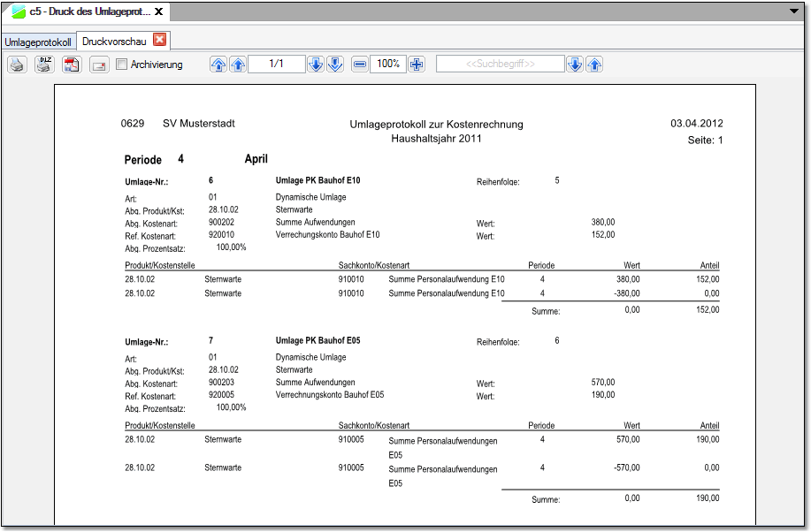Click the Suchbegriff search field
This screenshot has width=811, height=532.
pyautogui.click(x=500, y=65)
